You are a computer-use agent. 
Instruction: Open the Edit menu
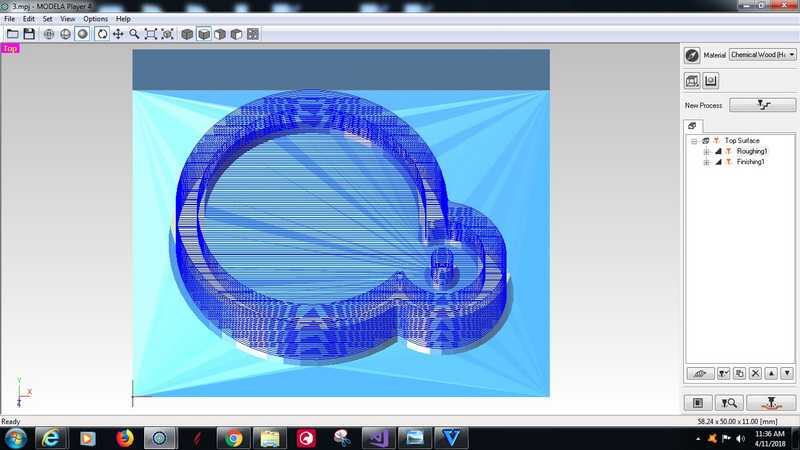pyautogui.click(x=29, y=19)
